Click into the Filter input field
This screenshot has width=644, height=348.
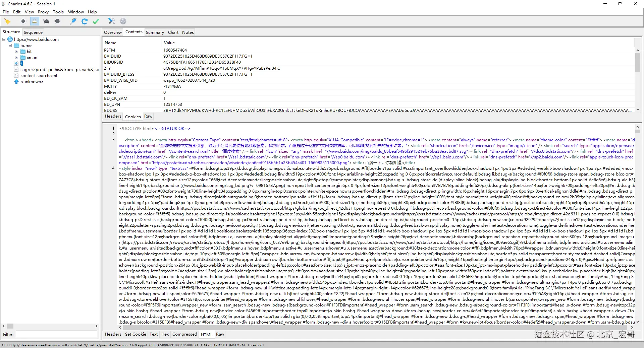pos(56,334)
